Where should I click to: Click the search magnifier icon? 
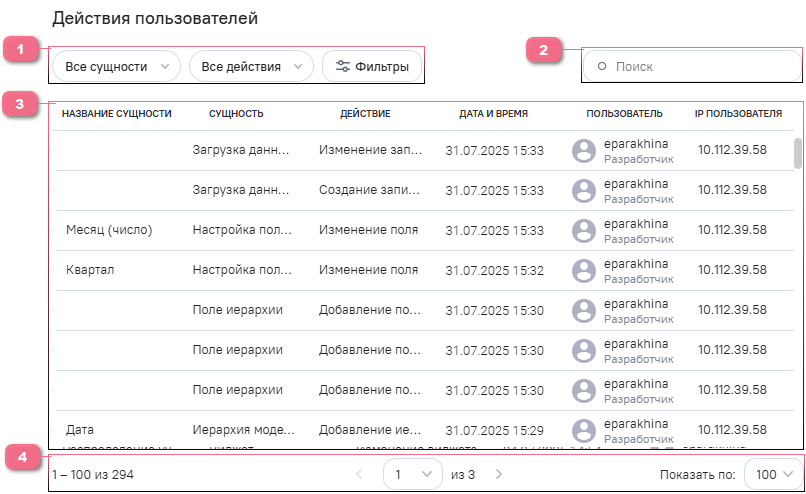(x=601, y=67)
